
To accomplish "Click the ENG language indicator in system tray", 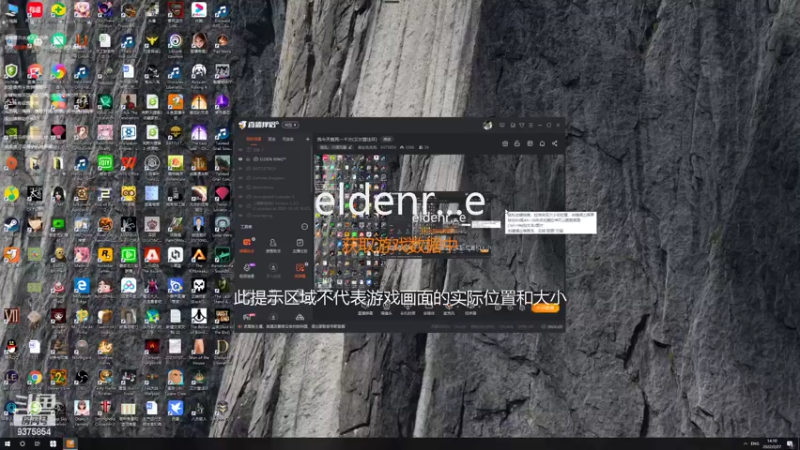I will click(755, 444).
